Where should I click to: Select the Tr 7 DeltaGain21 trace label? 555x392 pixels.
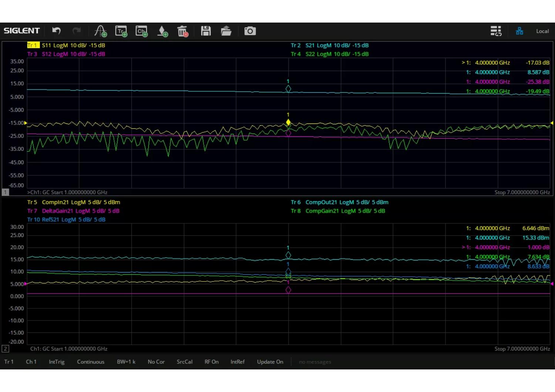click(73, 211)
